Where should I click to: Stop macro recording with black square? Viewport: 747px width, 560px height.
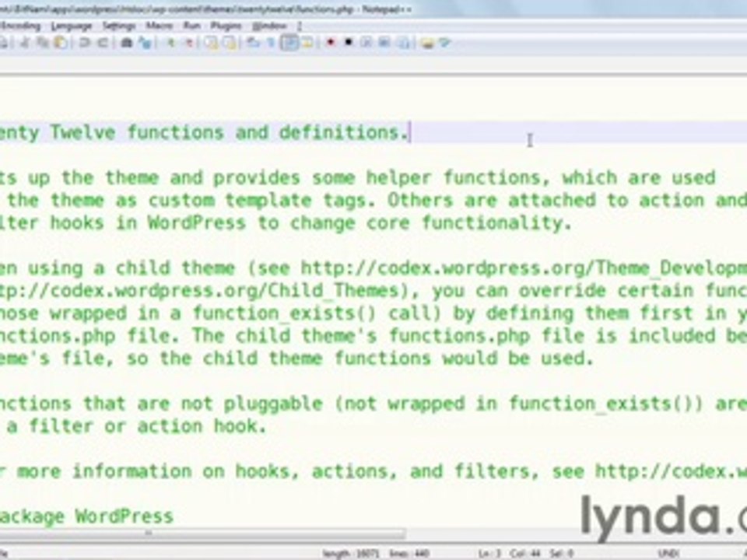(x=349, y=43)
